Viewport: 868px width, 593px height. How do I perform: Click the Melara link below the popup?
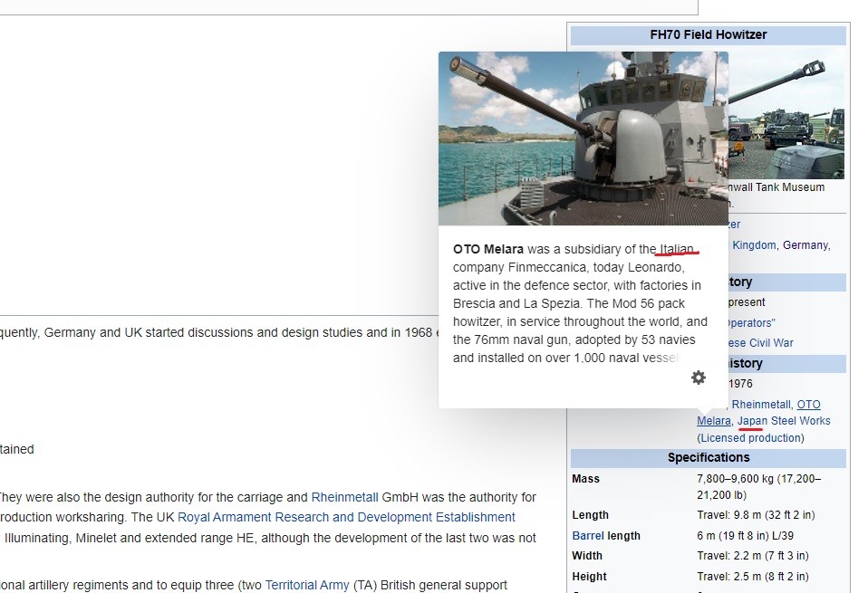pos(714,420)
